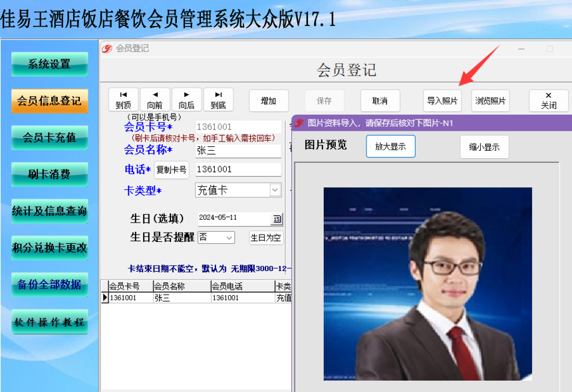Click 放大显示 to enlarge preview
The width and height of the screenshot is (572, 392).
[x=390, y=146]
